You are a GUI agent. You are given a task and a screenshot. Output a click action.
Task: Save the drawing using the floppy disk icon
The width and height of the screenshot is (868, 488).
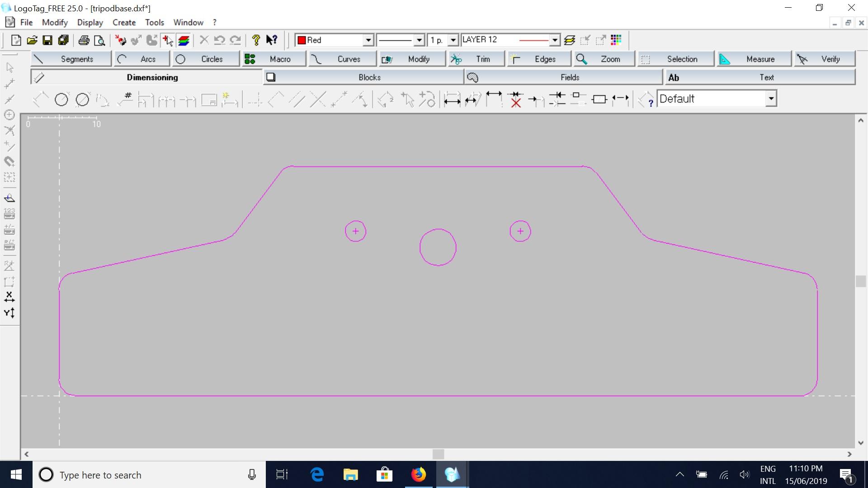47,40
